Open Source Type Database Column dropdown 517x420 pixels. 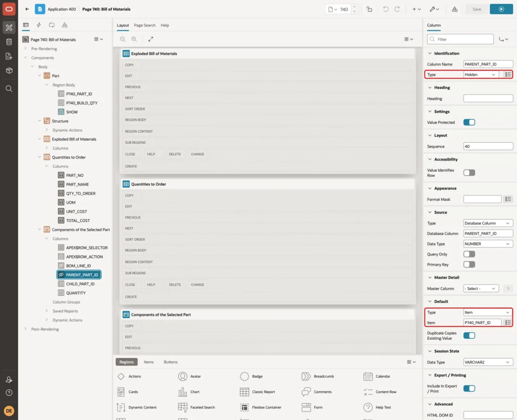[488, 223]
